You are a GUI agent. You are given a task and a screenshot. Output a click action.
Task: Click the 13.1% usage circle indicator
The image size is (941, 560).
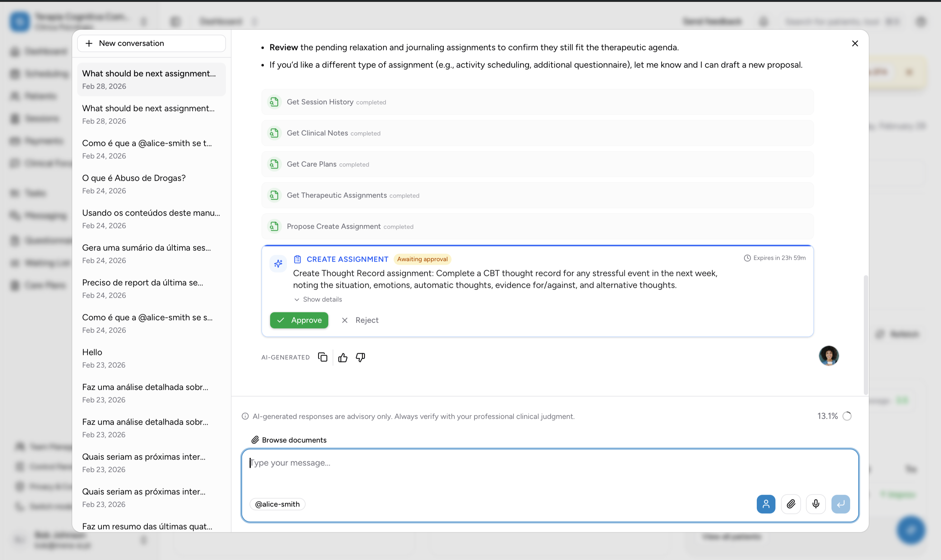pyautogui.click(x=846, y=416)
